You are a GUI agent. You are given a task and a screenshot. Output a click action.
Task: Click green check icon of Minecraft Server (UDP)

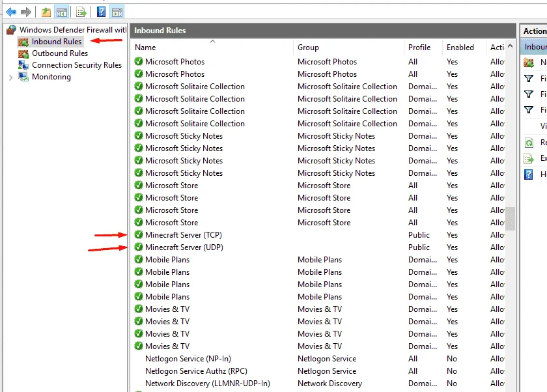coord(139,247)
